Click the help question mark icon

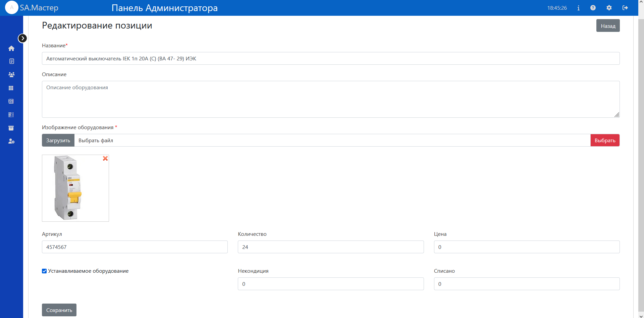point(593,8)
